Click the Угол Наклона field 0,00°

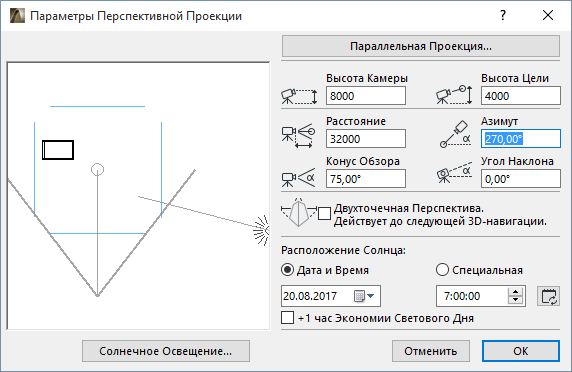[x=521, y=179]
